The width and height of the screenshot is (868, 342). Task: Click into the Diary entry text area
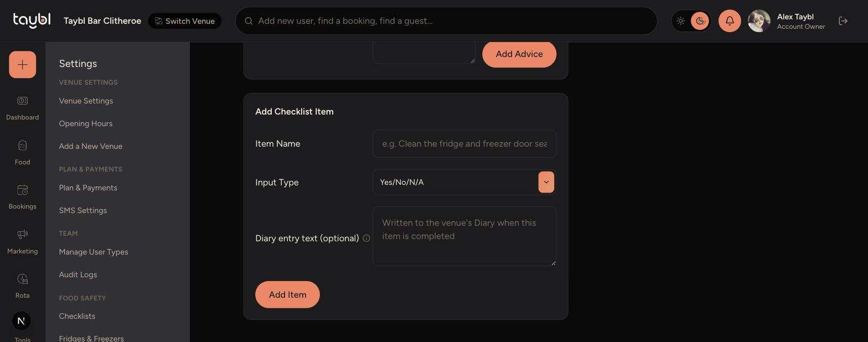click(464, 236)
